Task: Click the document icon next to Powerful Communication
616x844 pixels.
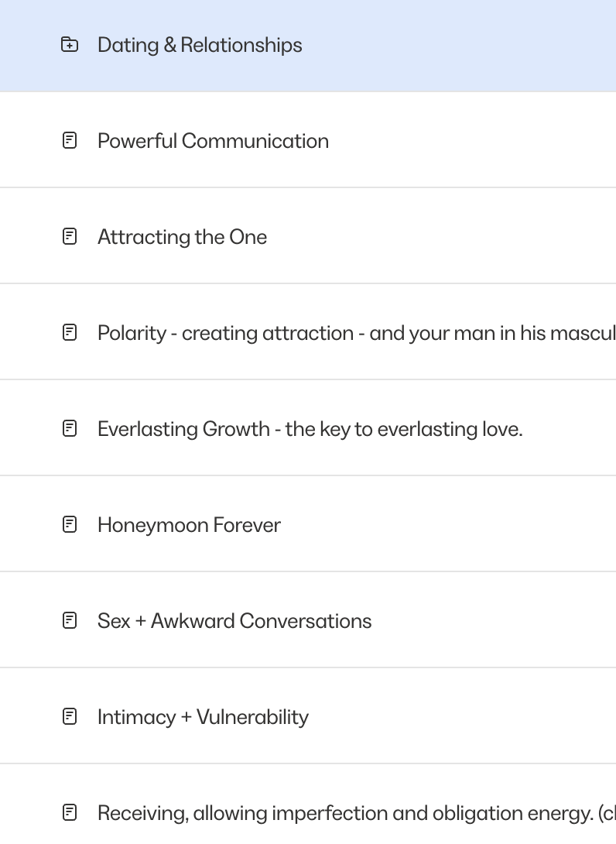Action: click(x=70, y=140)
